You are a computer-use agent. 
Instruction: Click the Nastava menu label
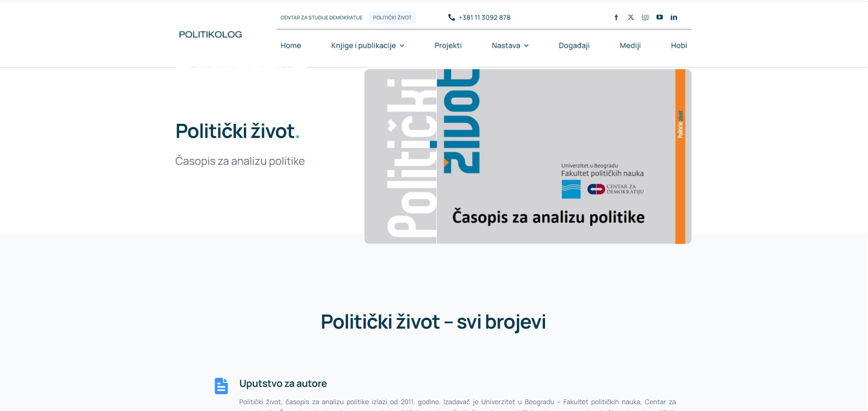pyautogui.click(x=505, y=46)
